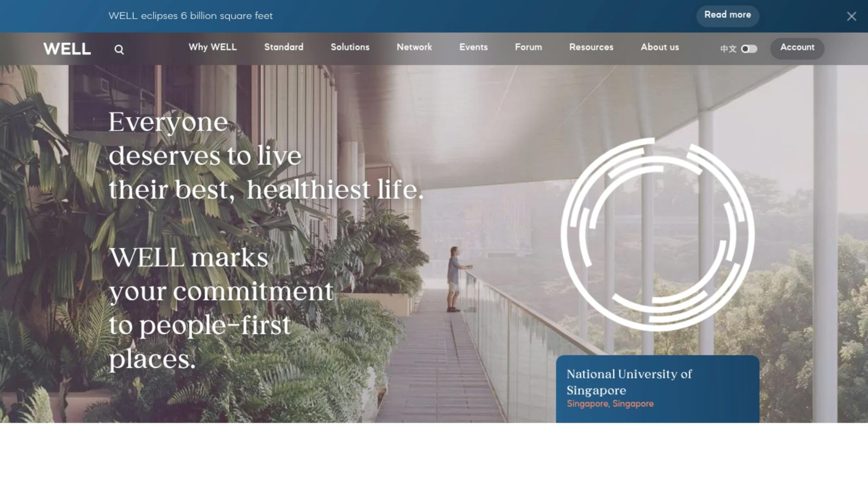
Task: Open the About us menu
Action: click(x=660, y=47)
